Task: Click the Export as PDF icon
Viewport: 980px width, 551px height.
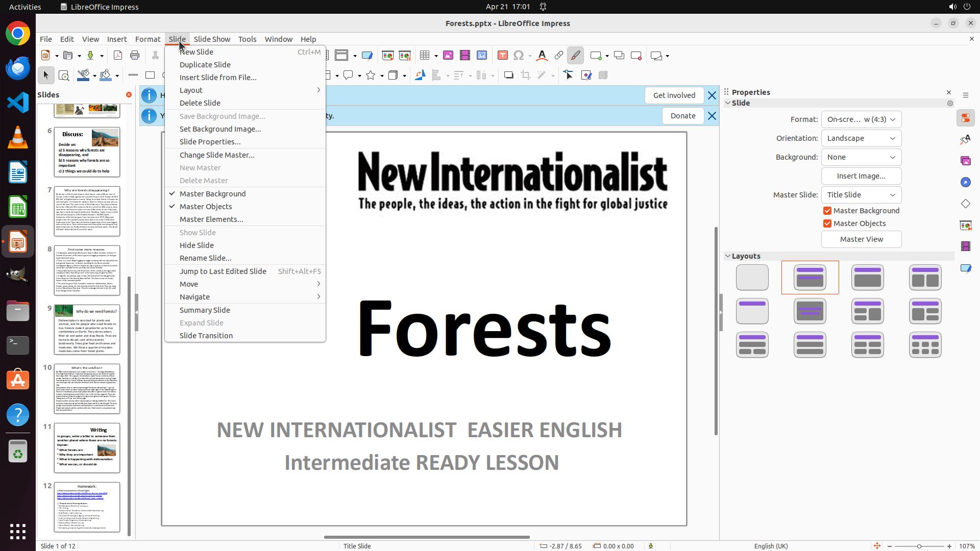Action: 118,56
